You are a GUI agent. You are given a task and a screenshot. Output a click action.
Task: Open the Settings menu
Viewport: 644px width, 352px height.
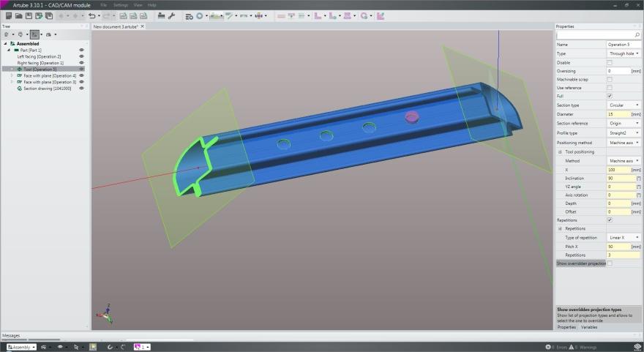pyautogui.click(x=120, y=4)
